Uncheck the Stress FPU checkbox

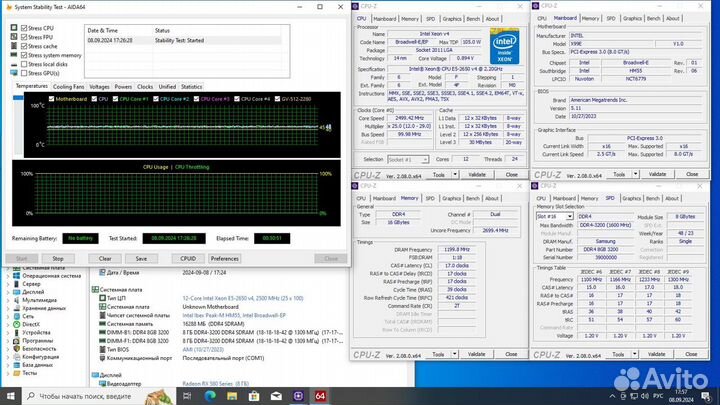click(24, 37)
